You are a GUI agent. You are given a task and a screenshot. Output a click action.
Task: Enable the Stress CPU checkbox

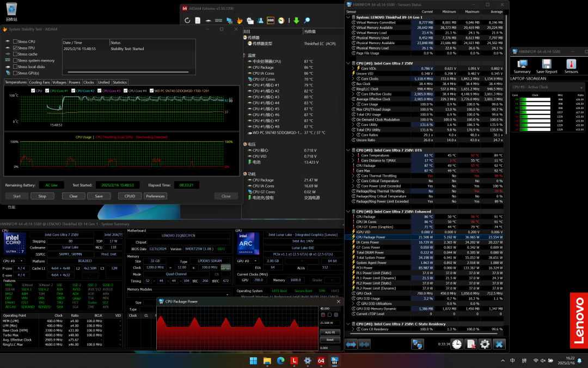tap(15, 41)
